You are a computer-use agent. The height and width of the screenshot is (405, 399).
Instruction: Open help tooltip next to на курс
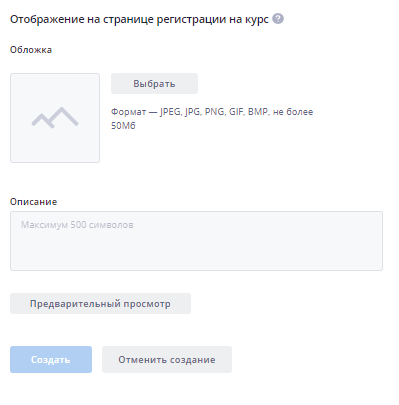point(278,19)
